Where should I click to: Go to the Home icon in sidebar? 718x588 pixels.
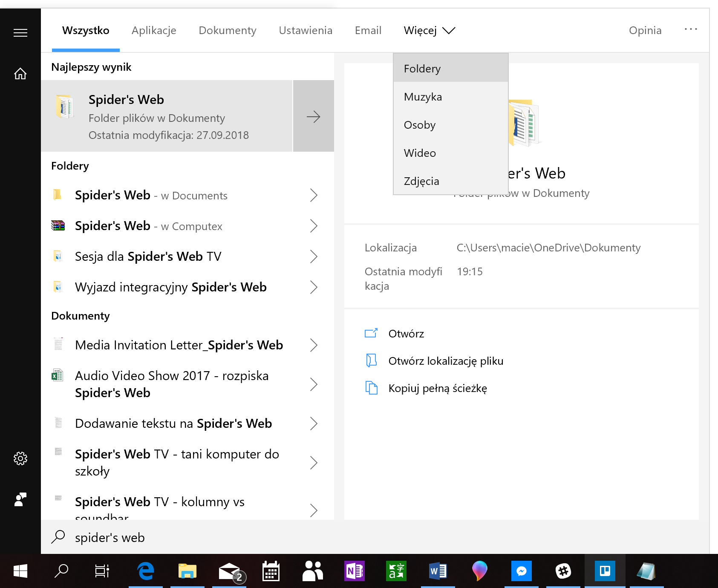[x=20, y=74]
